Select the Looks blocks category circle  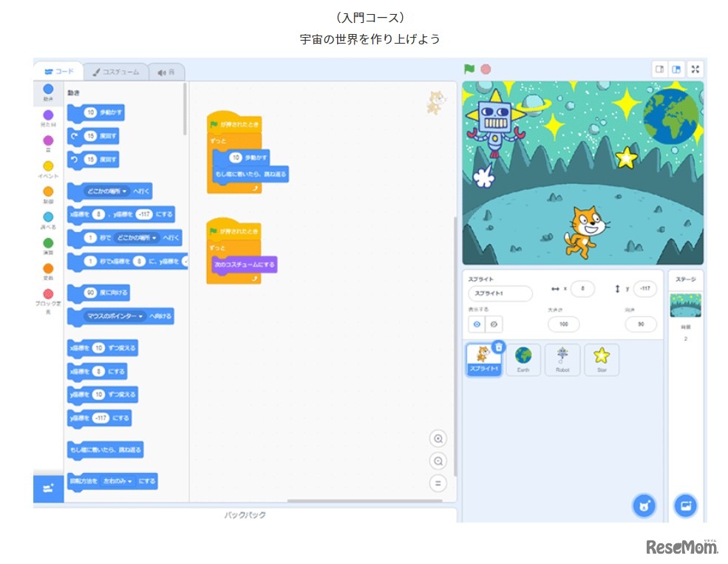point(48,115)
